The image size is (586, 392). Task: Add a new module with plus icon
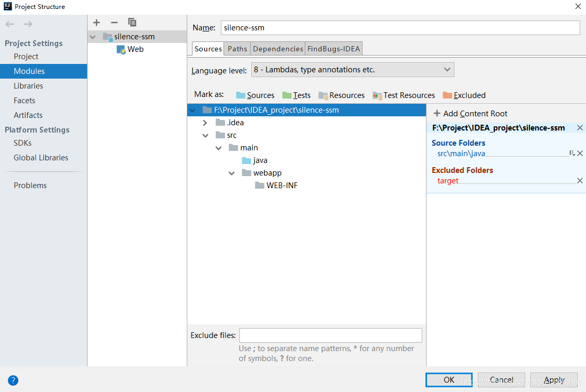(x=97, y=23)
